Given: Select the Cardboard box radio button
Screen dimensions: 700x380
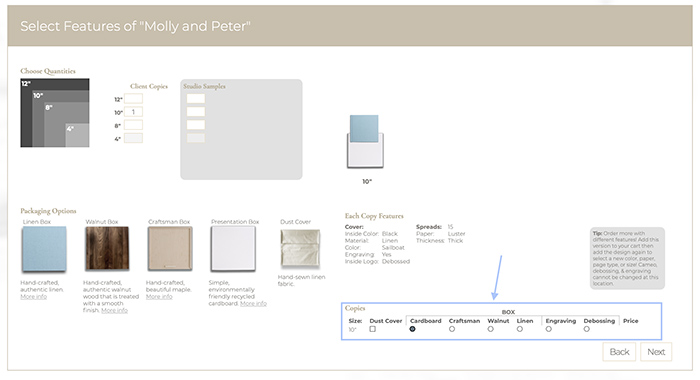Looking at the screenshot, I should [412, 329].
